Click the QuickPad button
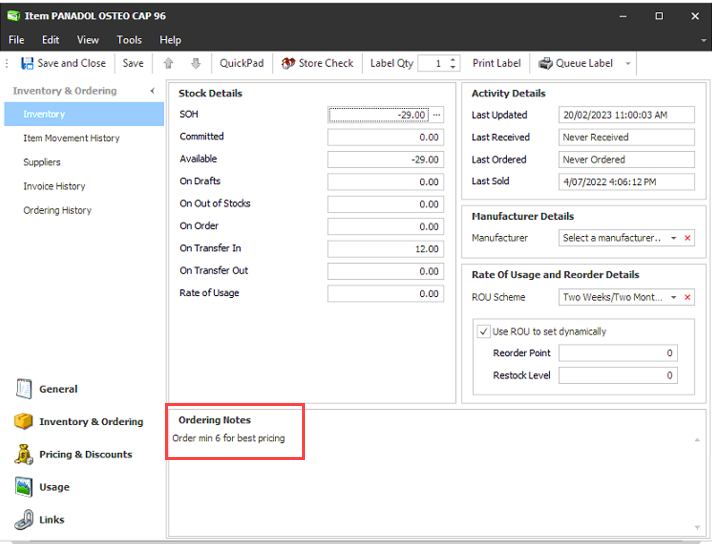Screen dimensions: 712x544 click(242, 63)
